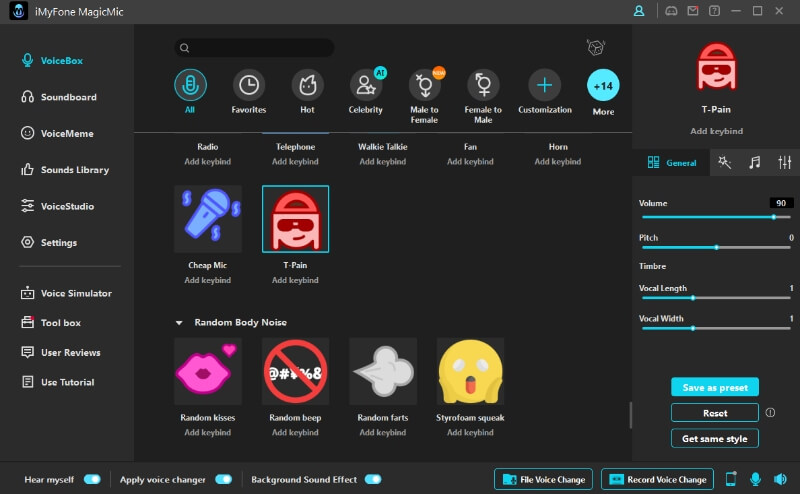This screenshot has height=494, width=800.
Task: Expand +14 More categories
Action: [603, 92]
